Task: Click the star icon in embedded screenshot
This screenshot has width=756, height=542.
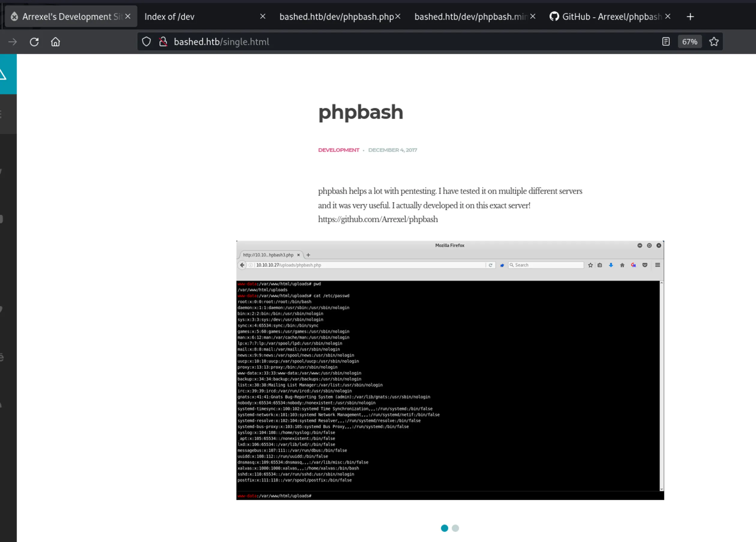Action: click(x=590, y=265)
